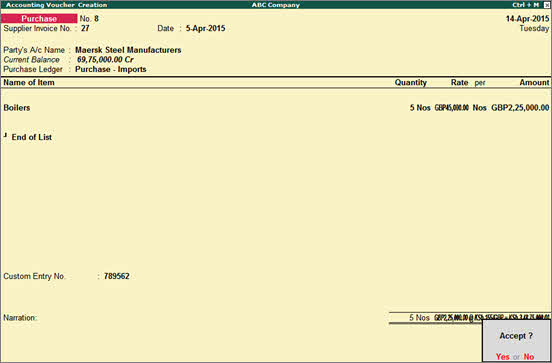Select the Boilers stock item row
Screen dimensions: 552x363
tap(276, 108)
